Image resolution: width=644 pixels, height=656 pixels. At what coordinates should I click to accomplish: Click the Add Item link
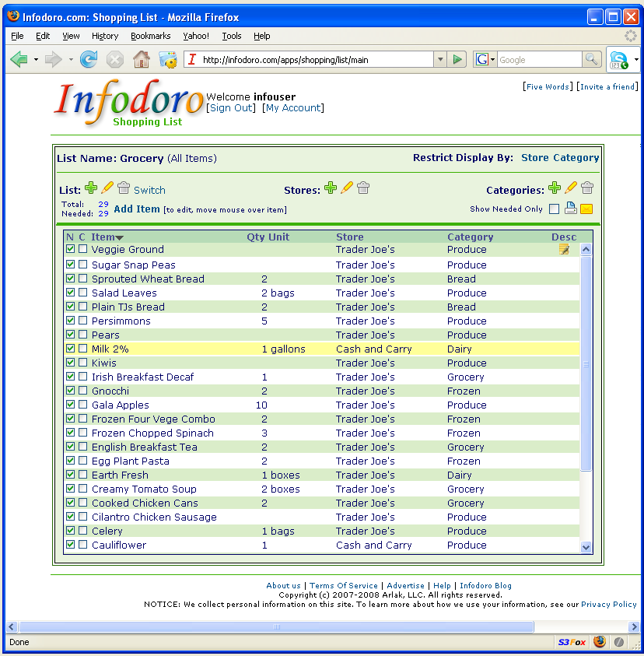pos(137,209)
